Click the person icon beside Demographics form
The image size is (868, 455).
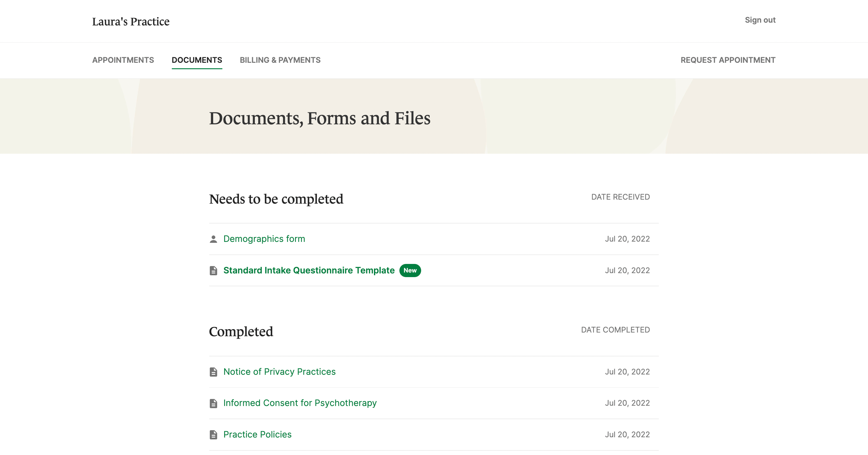[213, 239]
